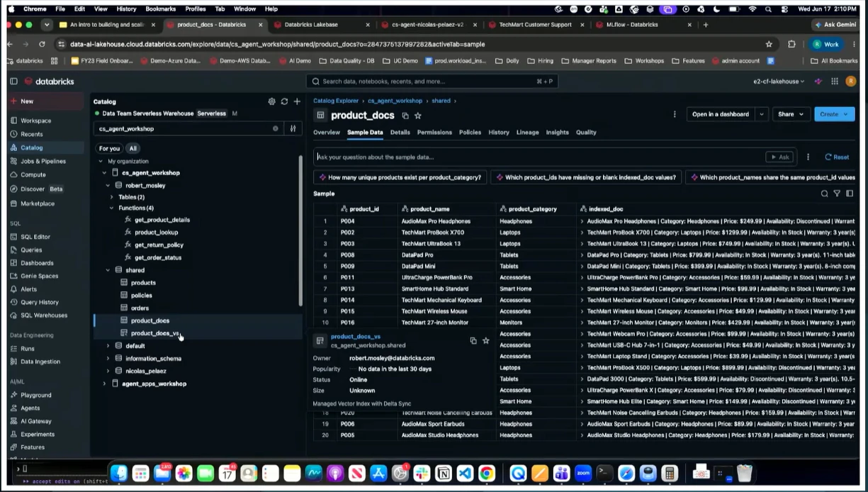Click the plus icon to add catalog data

[297, 101]
